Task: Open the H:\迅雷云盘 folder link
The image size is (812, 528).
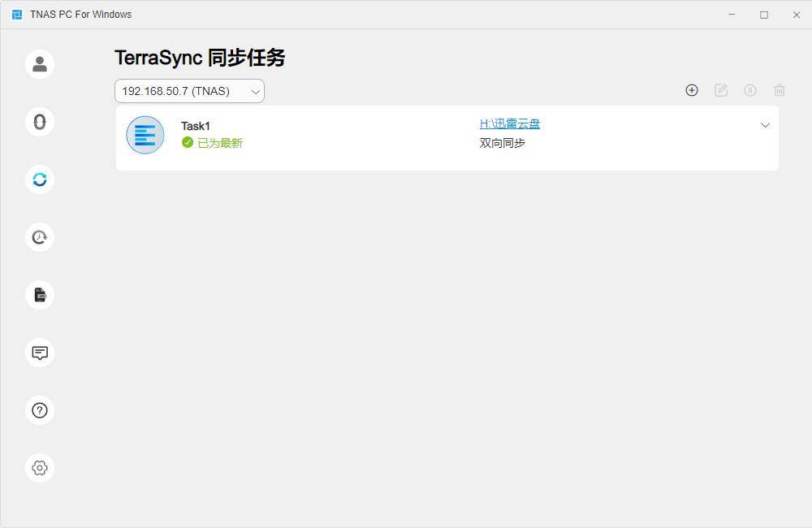Action: [510, 123]
